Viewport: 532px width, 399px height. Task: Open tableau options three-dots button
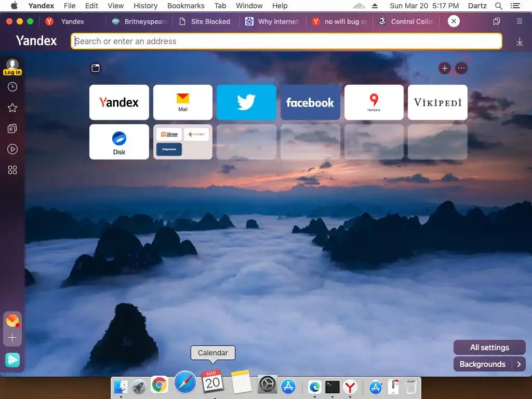(461, 68)
